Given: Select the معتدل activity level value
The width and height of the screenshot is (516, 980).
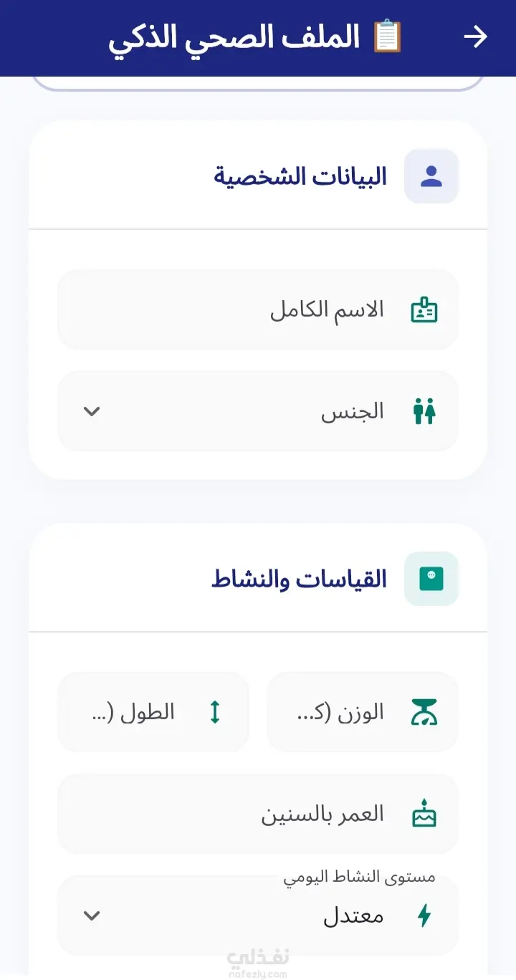Looking at the screenshot, I should pyautogui.click(x=353, y=916).
